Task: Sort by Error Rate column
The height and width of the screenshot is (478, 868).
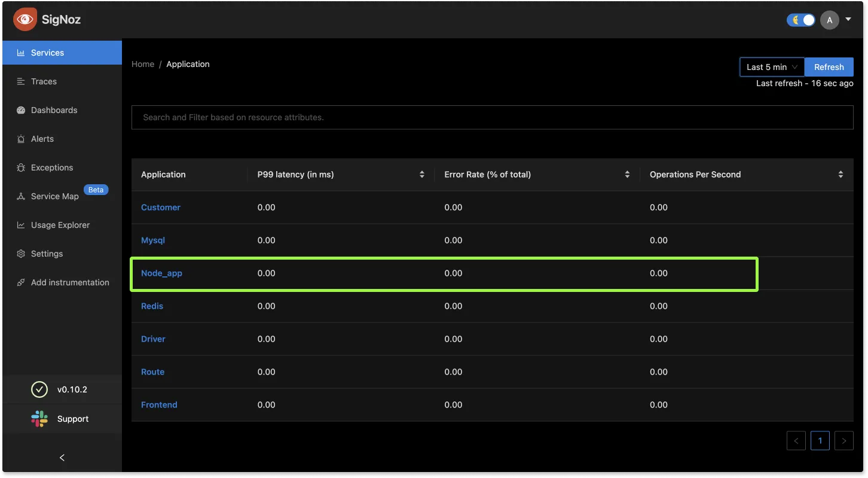Action: click(627, 175)
